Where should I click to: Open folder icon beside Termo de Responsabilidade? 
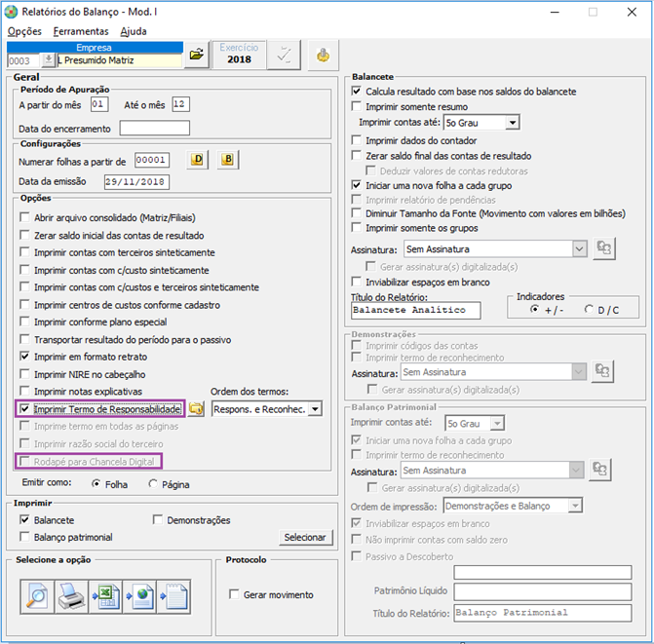196,408
